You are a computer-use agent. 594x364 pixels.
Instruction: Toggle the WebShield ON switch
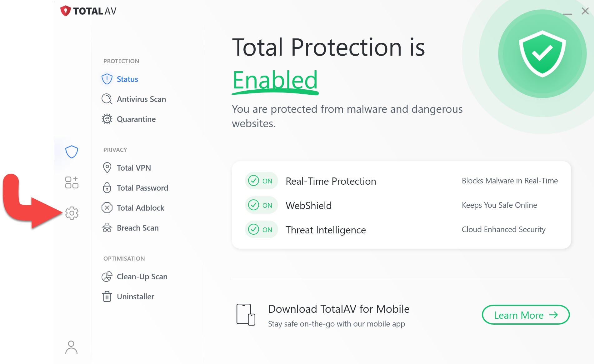pyautogui.click(x=261, y=205)
